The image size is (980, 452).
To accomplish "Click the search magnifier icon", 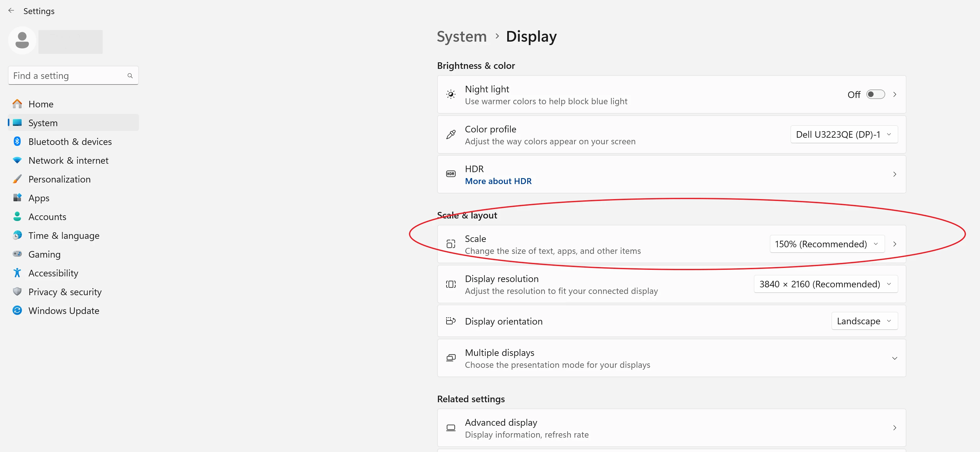I will tap(130, 76).
